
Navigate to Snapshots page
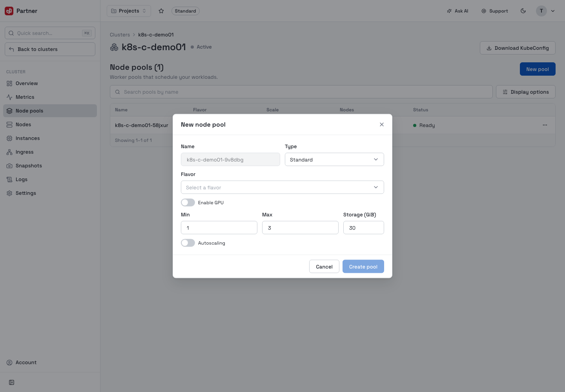[50, 166]
